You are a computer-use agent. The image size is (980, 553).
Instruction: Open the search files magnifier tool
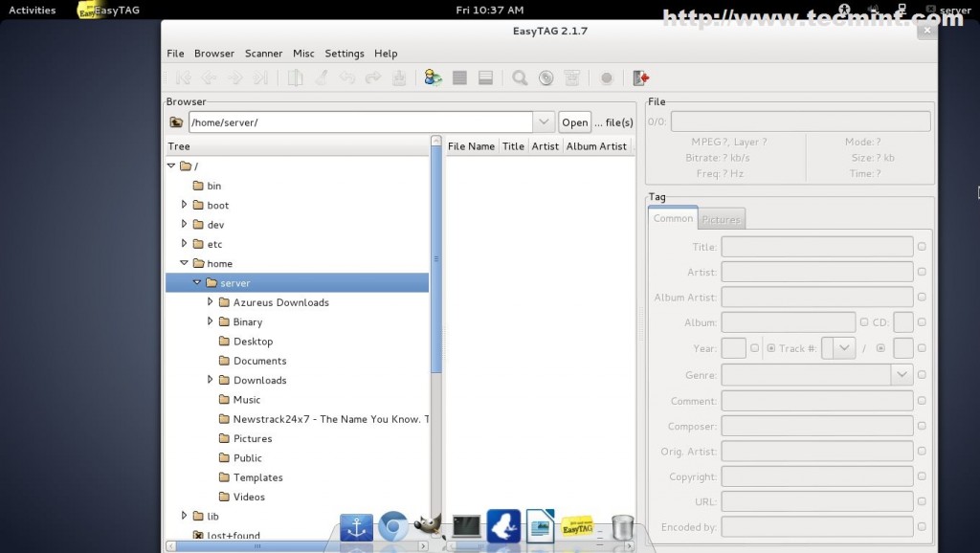point(520,78)
